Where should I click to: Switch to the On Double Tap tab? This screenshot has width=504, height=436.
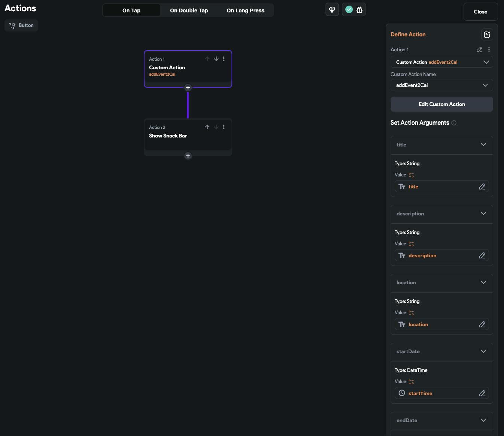189,10
